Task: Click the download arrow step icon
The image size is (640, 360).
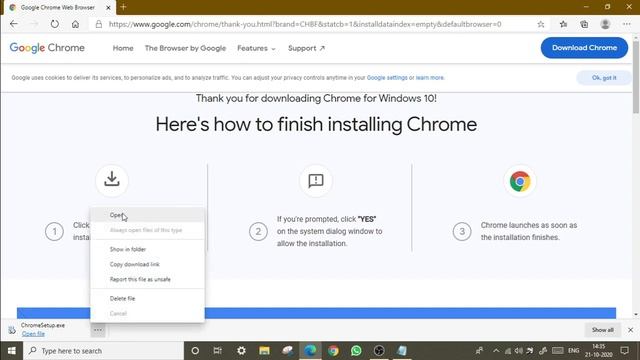Action: coord(112,180)
